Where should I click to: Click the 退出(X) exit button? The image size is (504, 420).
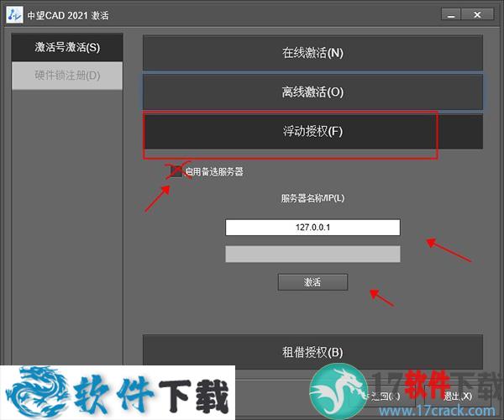[x=458, y=396]
